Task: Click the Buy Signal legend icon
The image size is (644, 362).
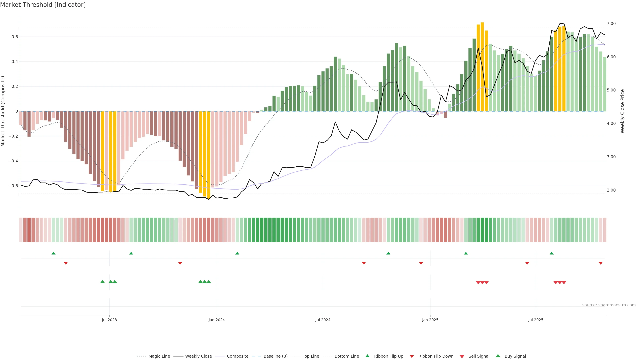Action: (x=498, y=356)
